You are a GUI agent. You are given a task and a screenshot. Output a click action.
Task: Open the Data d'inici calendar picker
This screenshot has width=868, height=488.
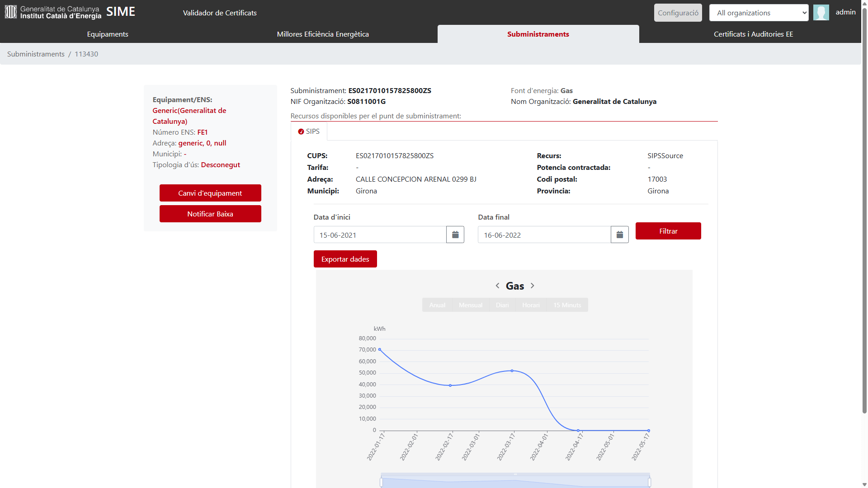(x=455, y=235)
